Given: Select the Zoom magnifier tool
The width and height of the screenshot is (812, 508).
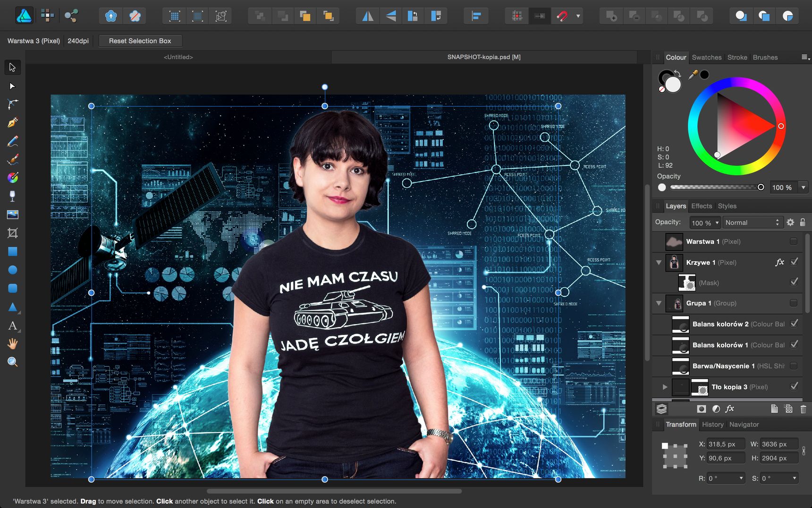Looking at the screenshot, I should pyautogui.click(x=12, y=362).
